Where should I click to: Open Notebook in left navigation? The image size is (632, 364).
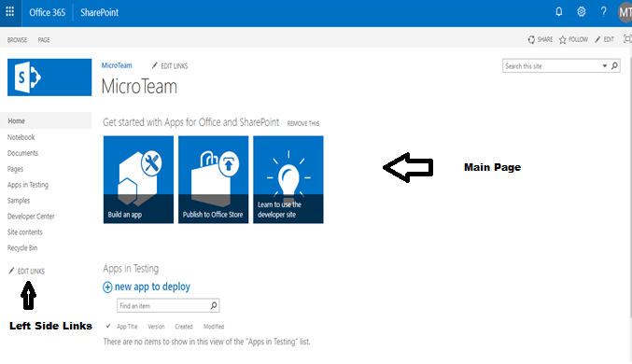[x=21, y=137]
